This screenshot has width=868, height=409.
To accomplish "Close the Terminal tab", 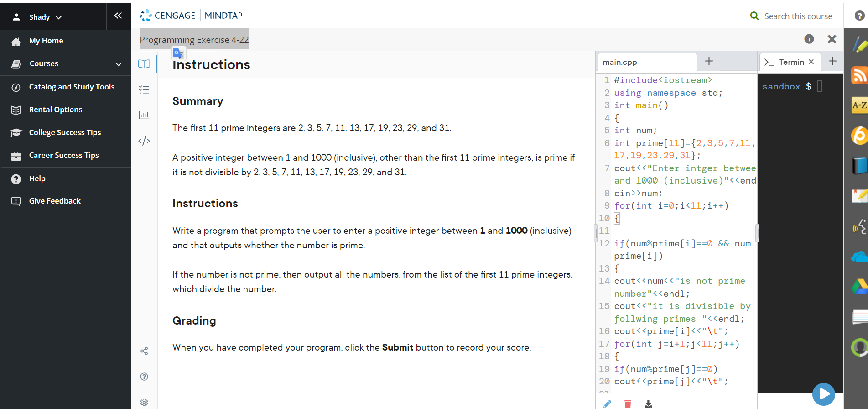I will (811, 62).
